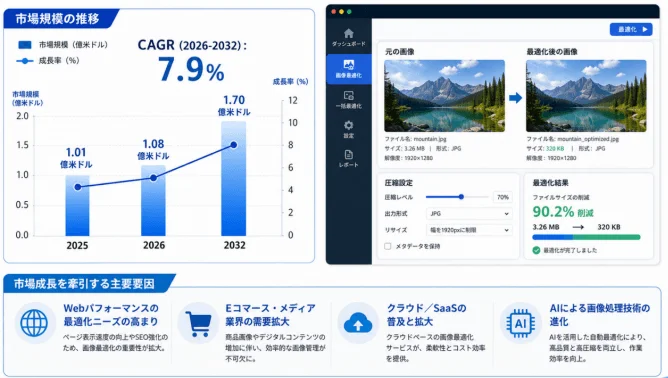The height and width of the screenshot is (378, 668).
Task: Select the 画像最適化 sidebar item
Action: 348,69
